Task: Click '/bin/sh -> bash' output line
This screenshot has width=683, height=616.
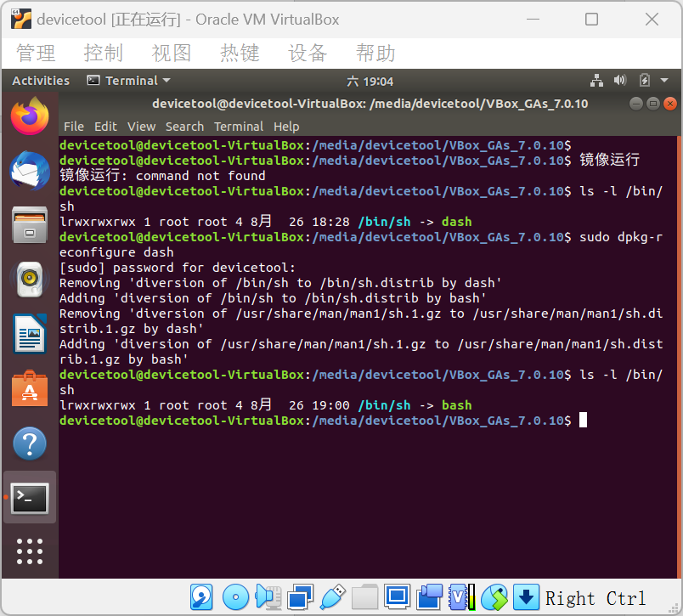Action: click(266, 405)
